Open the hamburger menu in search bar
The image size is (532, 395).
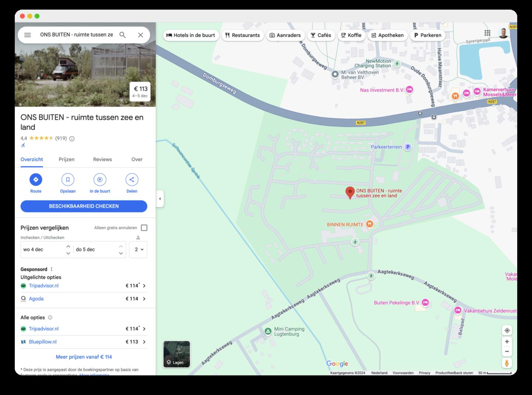(x=28, y=35)
